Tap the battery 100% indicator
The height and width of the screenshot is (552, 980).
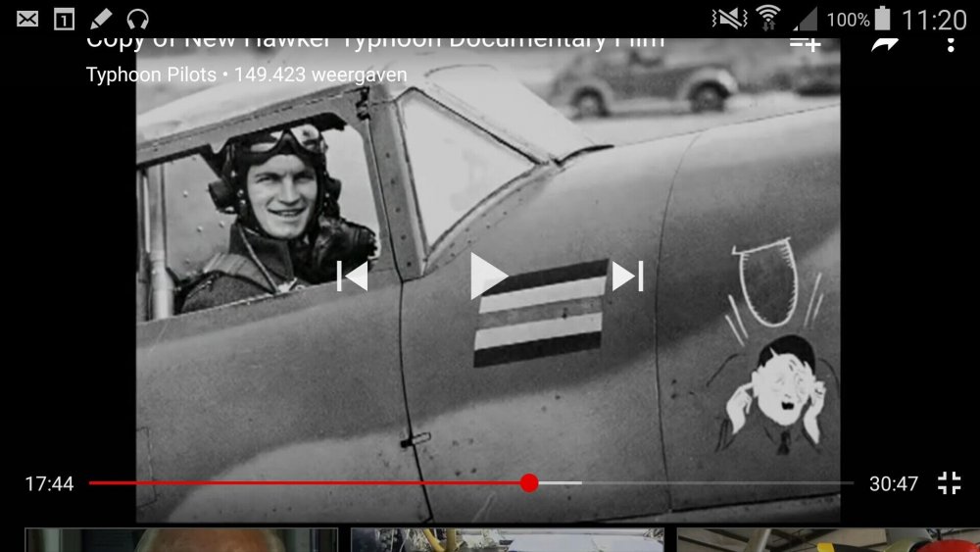point(858,19)
